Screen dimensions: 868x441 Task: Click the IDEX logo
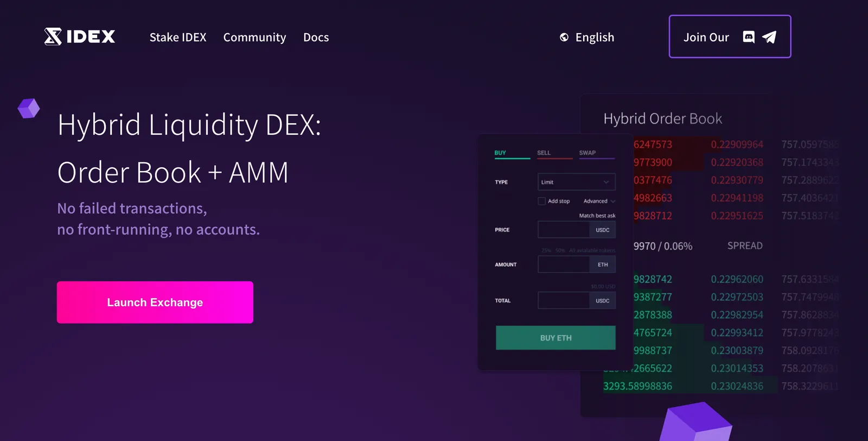(80, 36)
